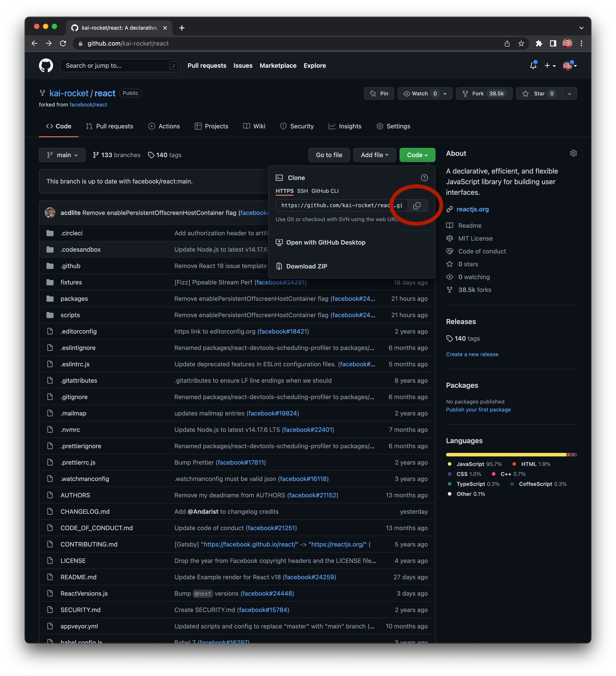Viewport: 616px width, 676px height.
Task: Click the clone URL text field
Action: (341, 205)
